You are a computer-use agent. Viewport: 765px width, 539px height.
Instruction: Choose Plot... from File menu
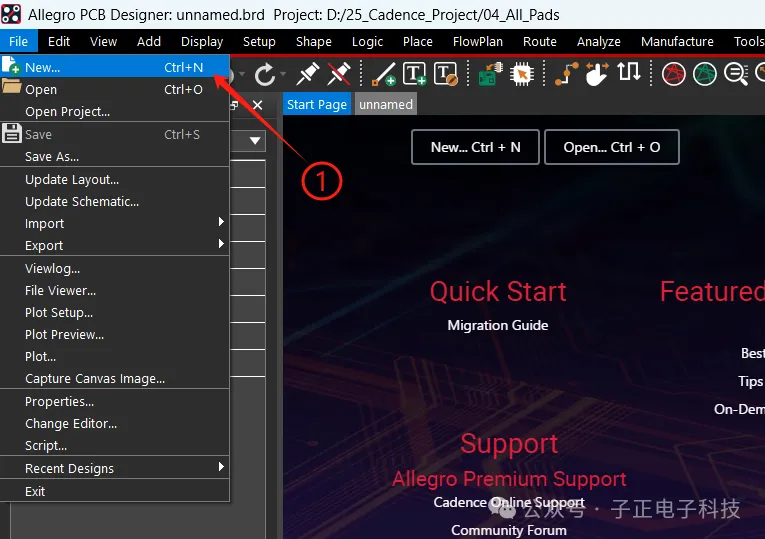(x=115, y=356)
